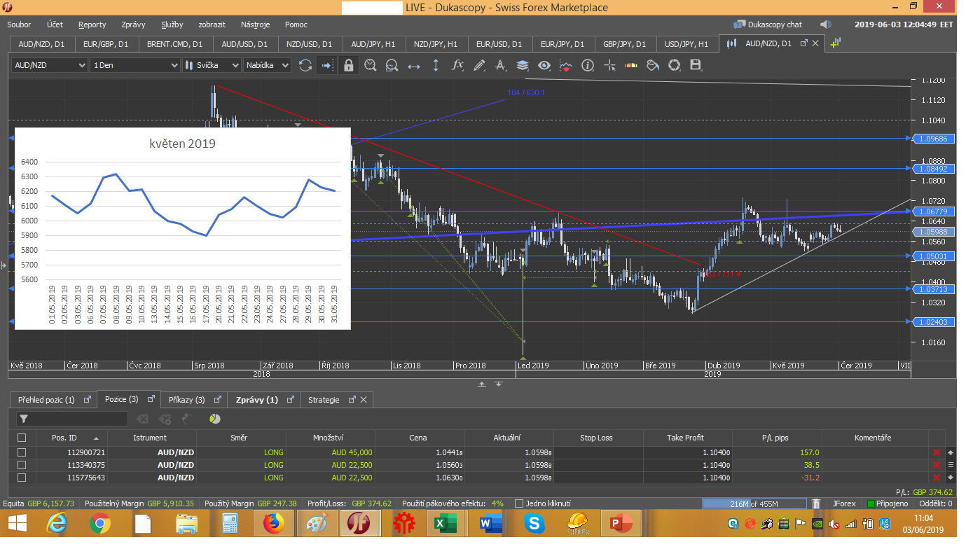Click the paint bucket theme icon
This screenshot has height=556, width=980.
(653, 65)
